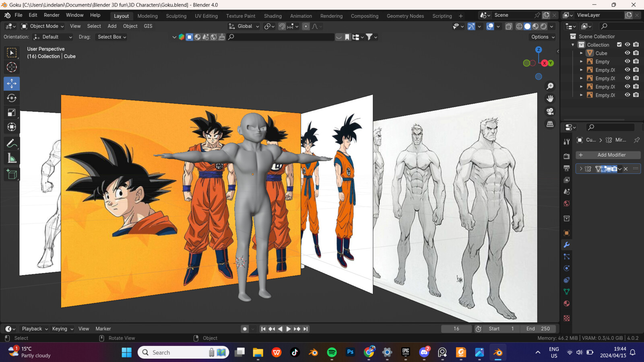Activate the Select Box tool icon
The width and height of the screenshot is (644, 362).
pos(12,53)
